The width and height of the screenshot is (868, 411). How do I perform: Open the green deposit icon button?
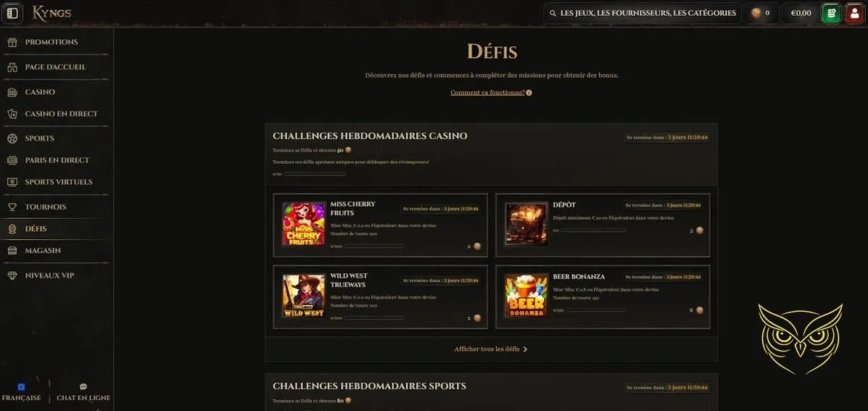pos(831,13)
